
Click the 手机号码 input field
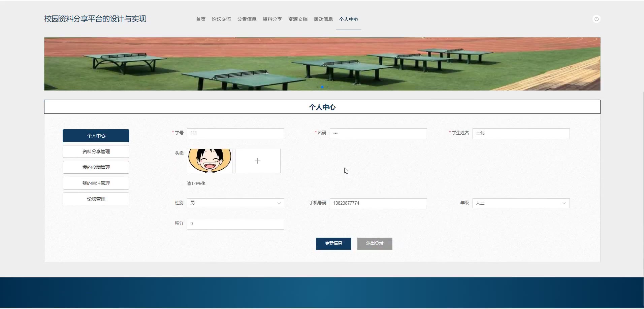point(378,203)
